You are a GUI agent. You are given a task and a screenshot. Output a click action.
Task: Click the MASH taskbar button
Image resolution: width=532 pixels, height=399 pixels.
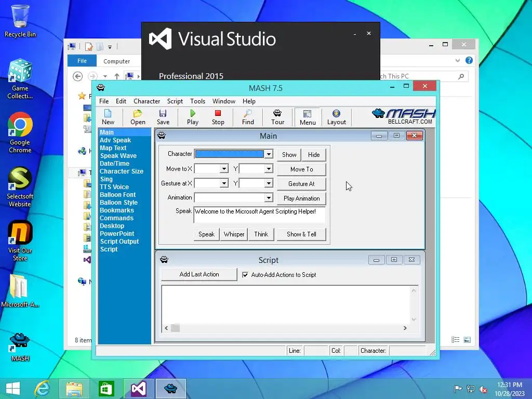point(170,389)
